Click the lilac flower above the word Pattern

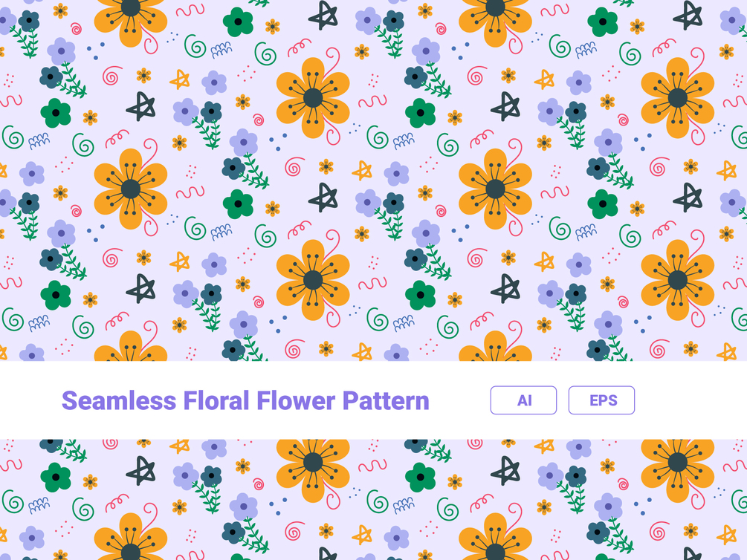click(x=396, y=352)
